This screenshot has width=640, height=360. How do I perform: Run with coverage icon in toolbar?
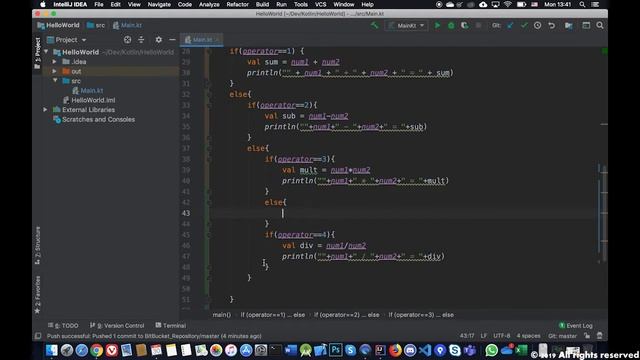point(464,25)
